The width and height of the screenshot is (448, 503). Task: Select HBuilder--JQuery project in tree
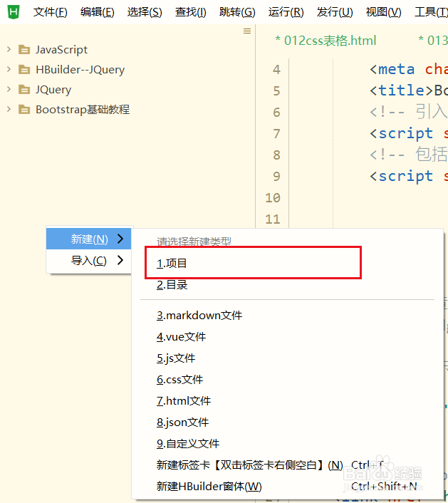click(80, 70)
